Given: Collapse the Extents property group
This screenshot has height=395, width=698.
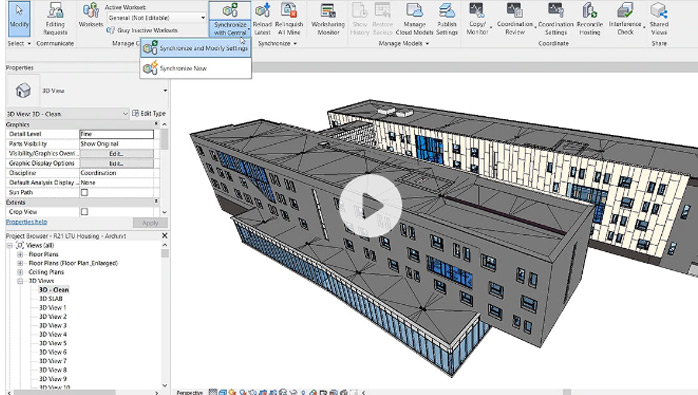Looking at the screenshot, I should (x=156, y=202).
